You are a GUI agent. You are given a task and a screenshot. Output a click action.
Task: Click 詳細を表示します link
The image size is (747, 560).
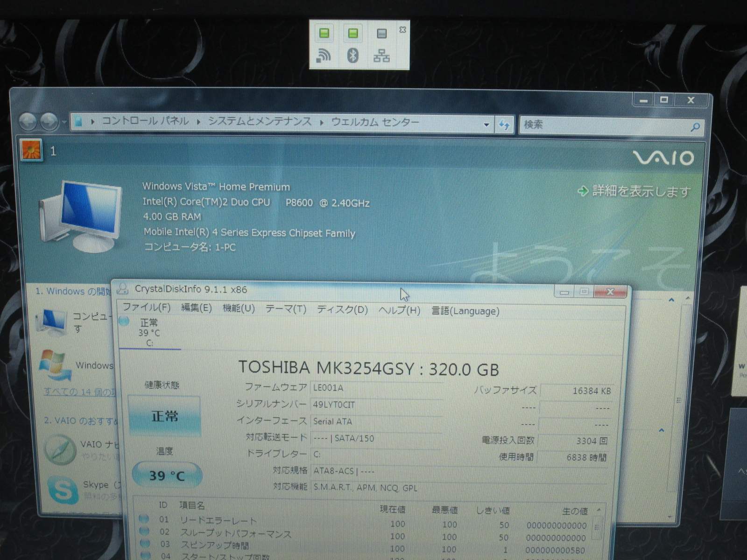pos(634,191)
